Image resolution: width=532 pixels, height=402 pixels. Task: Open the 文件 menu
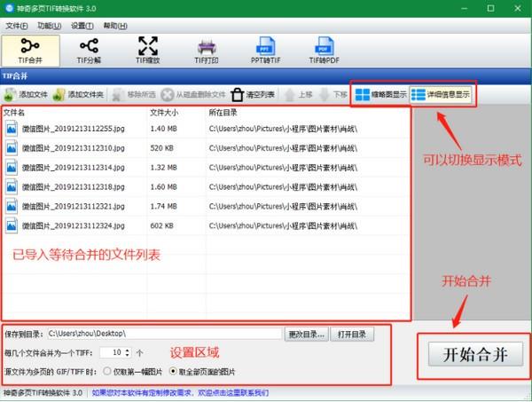17,26
